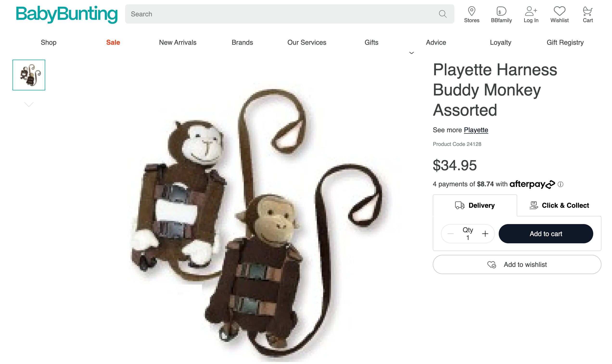Switch to the Click & Collect tab
The width and height of the screenshot is (612, 364).
559,205
